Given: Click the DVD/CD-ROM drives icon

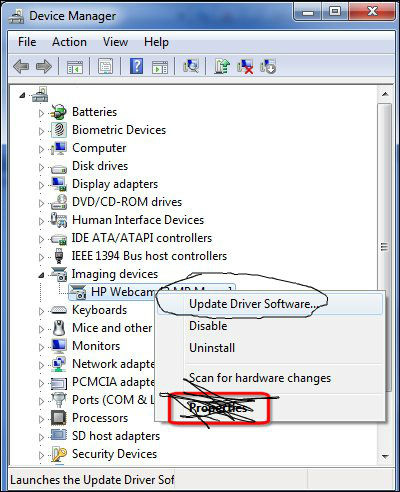Looking at the screenshot, I should pos(59,202).
